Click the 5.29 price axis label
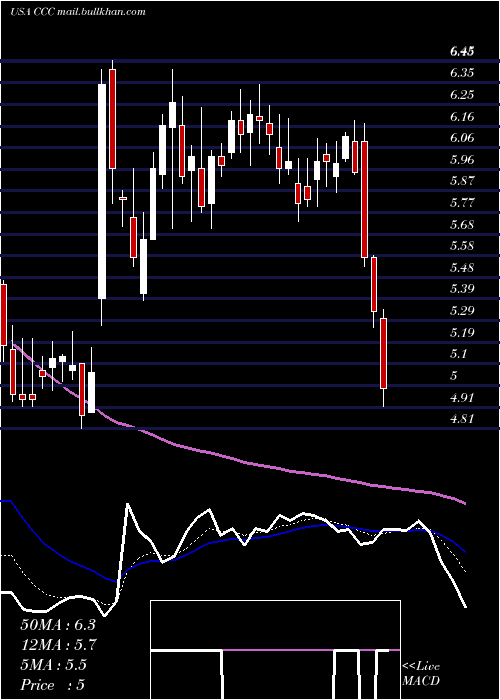Viewport: 500px width, 700px height. (x=462, y=311)
